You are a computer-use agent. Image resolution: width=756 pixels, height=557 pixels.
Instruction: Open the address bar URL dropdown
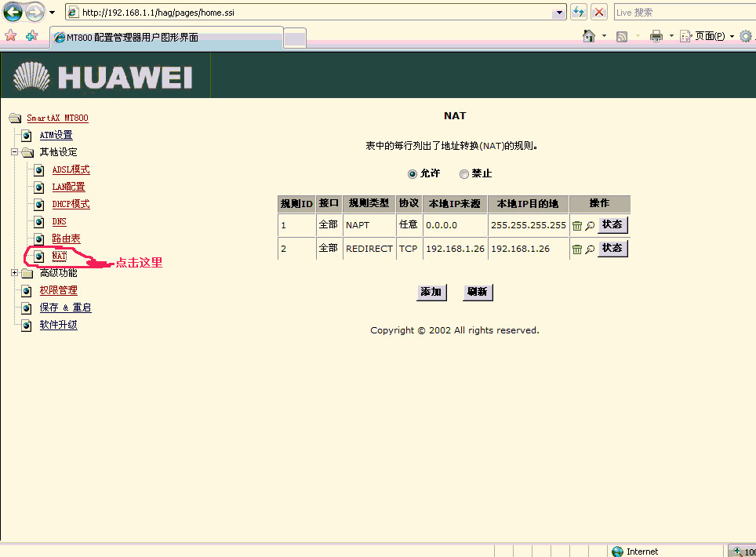click(x=558, y=13)
